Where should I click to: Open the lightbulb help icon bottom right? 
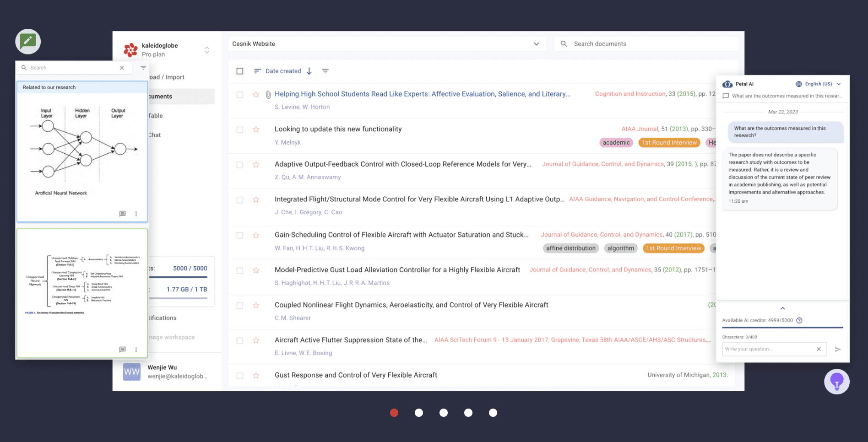pos(837,381)
